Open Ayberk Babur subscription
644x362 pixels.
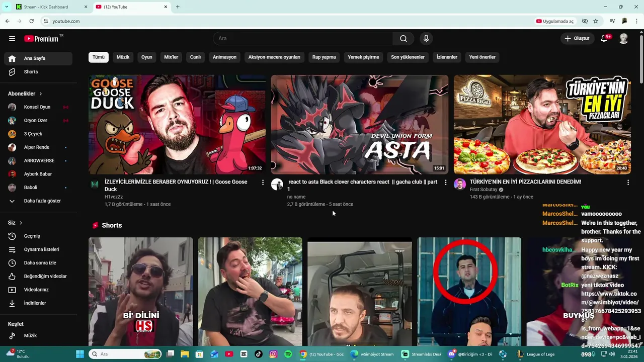point(38,174)
